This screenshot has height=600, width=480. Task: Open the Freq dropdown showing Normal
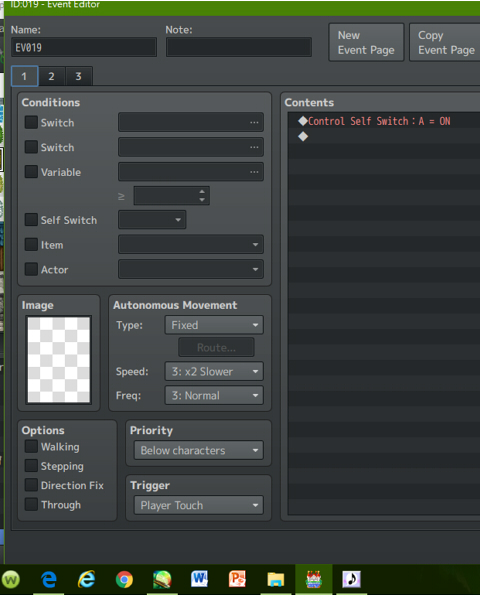click(214, 395)
